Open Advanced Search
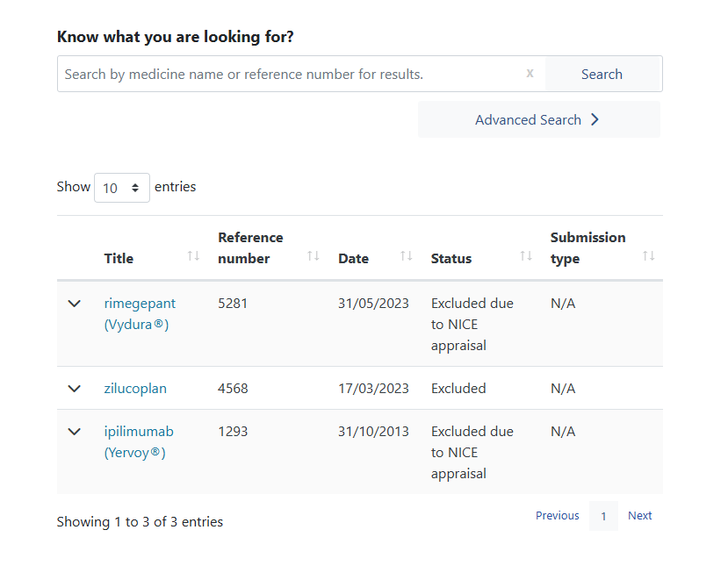Screen dimensions: 728x580 click(x=538, y=119)
